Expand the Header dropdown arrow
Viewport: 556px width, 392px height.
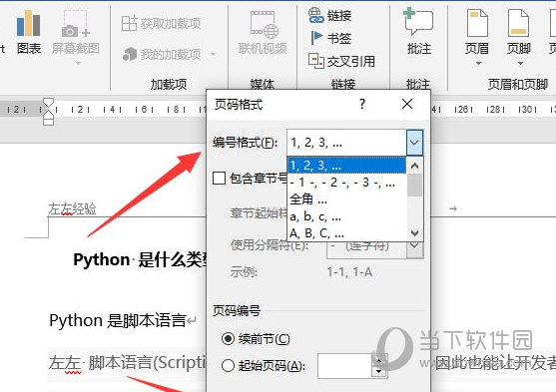click(478, 64)
